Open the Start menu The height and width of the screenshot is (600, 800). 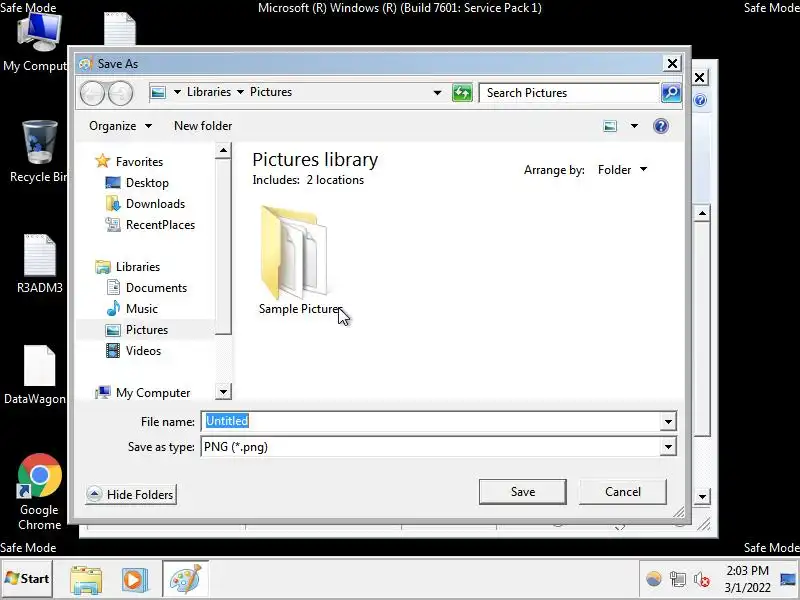pos(27,579)
